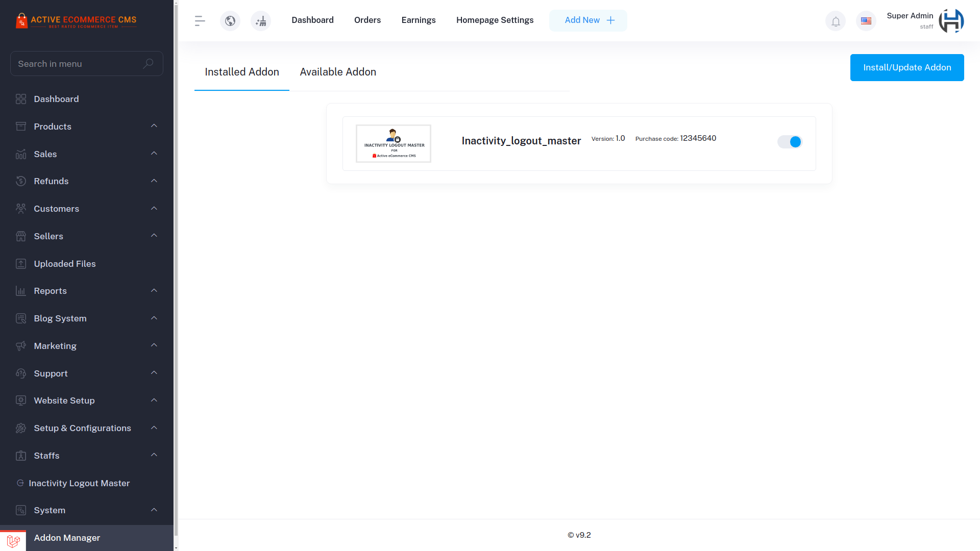980x551 pixels.
Task: Click the US flag language icon
Action: point(866,21)
